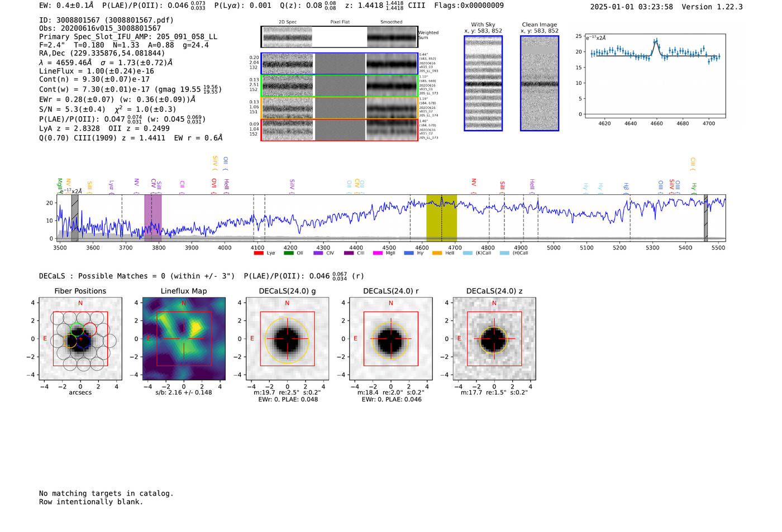
Task: Open the DECaLS(24.0) z image
Action: pyautogui.click(x=494, y=338)
